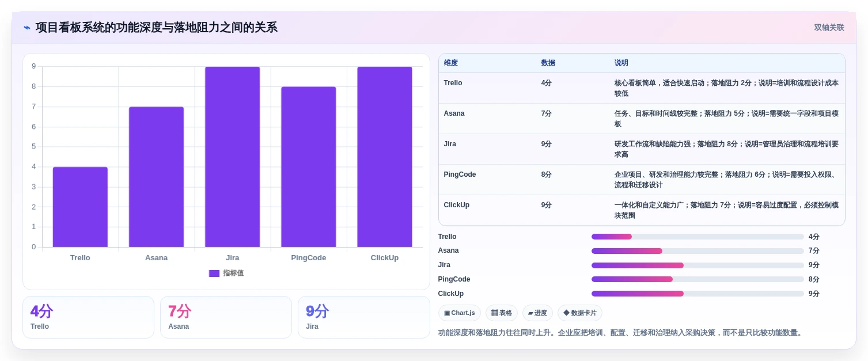Click the PingCode label in progress list
868x361 pixels.
point(454,279)
